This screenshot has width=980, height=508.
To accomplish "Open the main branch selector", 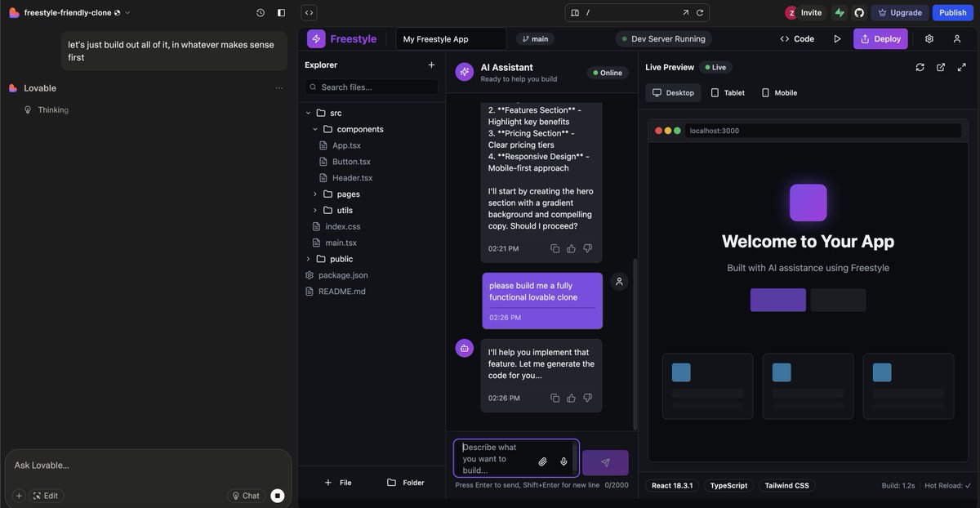I will tap(533, 38).
